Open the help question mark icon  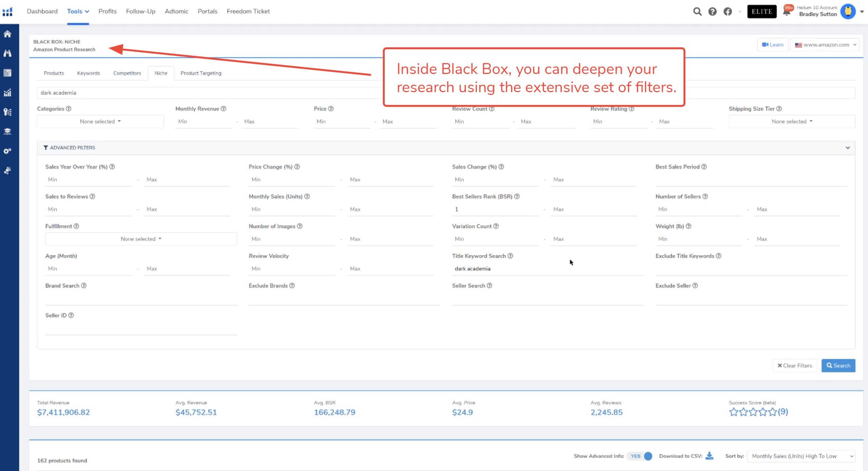[x=712, y=12]
